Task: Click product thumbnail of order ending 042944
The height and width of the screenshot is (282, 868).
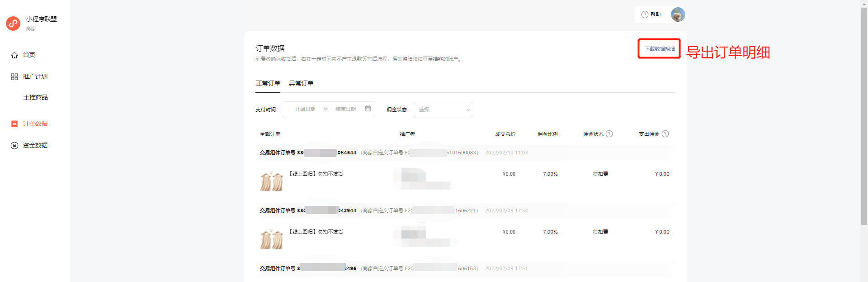Action: pos(272,239)
